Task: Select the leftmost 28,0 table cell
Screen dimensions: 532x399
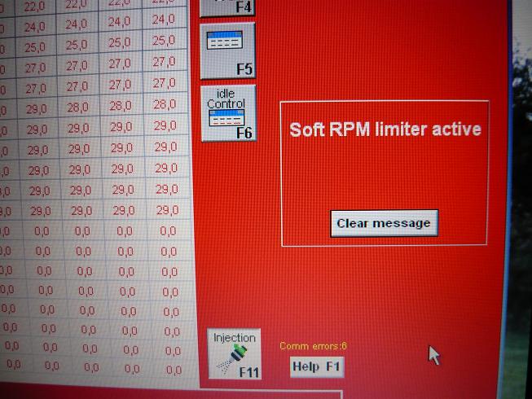Action: pos(79,107)
